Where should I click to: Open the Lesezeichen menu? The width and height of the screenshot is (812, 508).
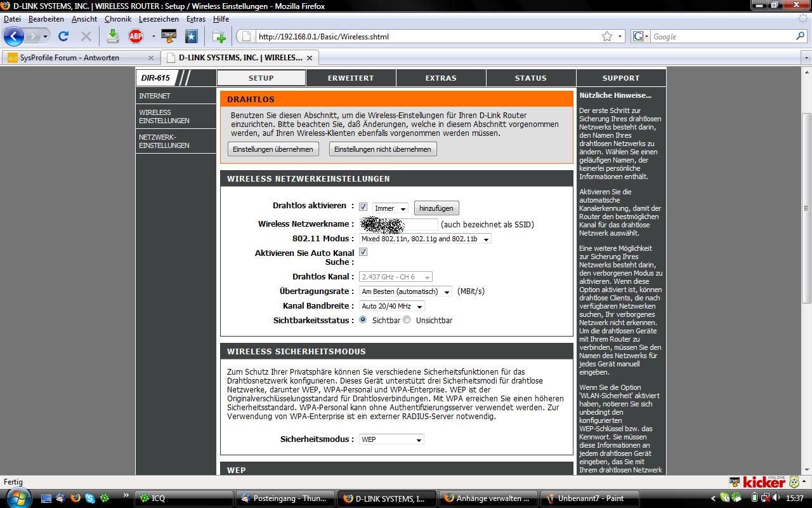159,19
